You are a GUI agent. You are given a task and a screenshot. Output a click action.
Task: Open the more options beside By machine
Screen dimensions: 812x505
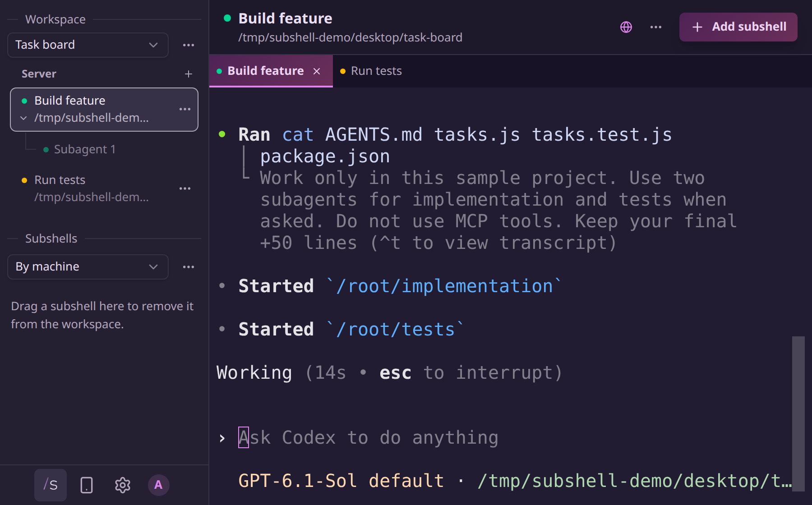pyautogui.click(x=189, y=266)
